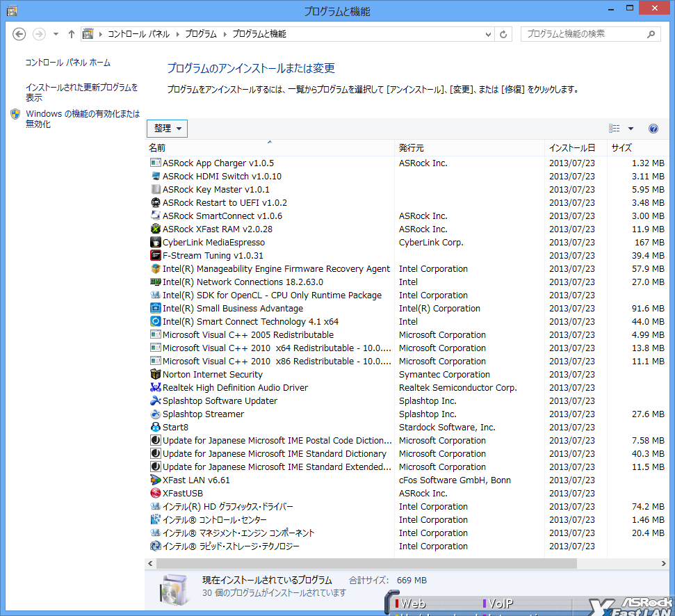Click the horizontal scrollbar thumb

(366, 563)
